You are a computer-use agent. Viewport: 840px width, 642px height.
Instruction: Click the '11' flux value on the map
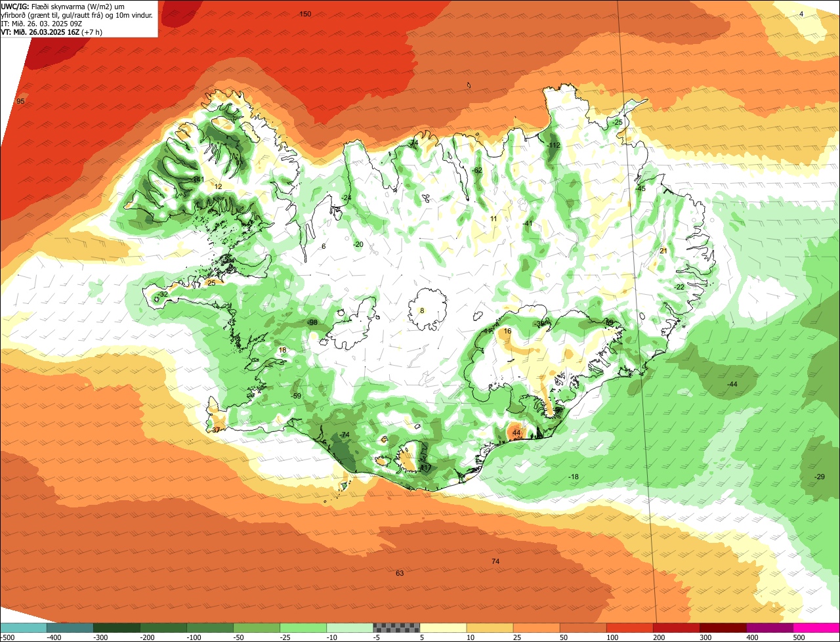click(493, 219)
